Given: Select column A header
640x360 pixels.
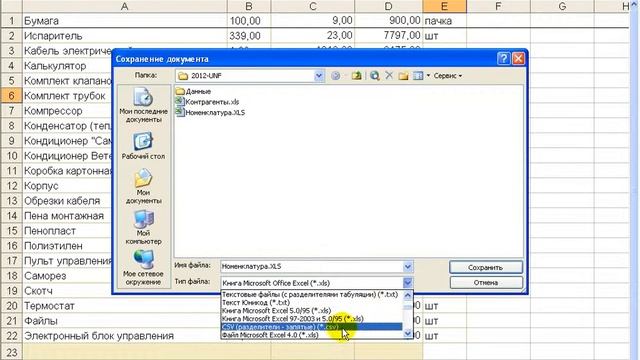Looking at the screenshot, I should tap(124, 6).
